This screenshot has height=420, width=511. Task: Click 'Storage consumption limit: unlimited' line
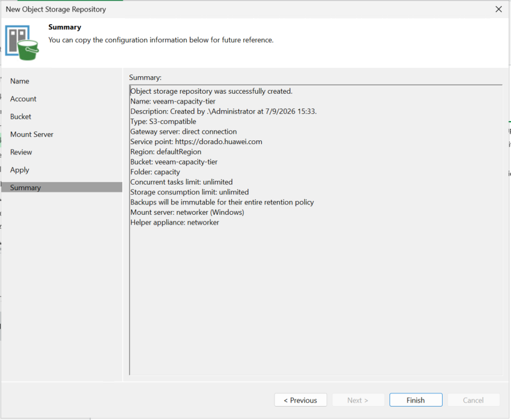[189, 192]
